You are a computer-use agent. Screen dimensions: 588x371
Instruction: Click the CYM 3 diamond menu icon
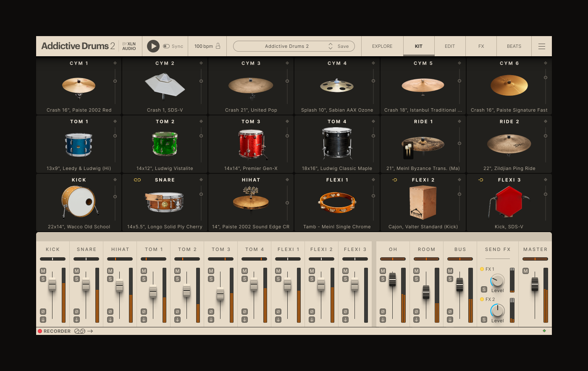point(287,63)
